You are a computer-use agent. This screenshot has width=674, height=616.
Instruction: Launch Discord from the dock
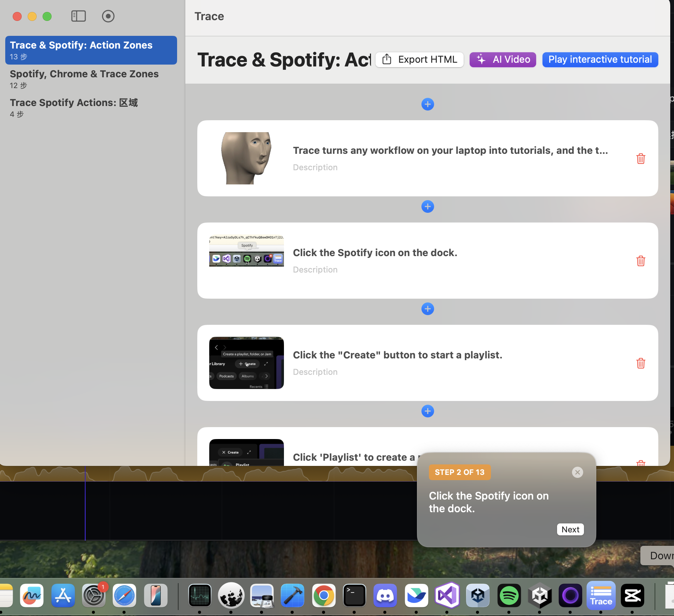tap(385, 595)
